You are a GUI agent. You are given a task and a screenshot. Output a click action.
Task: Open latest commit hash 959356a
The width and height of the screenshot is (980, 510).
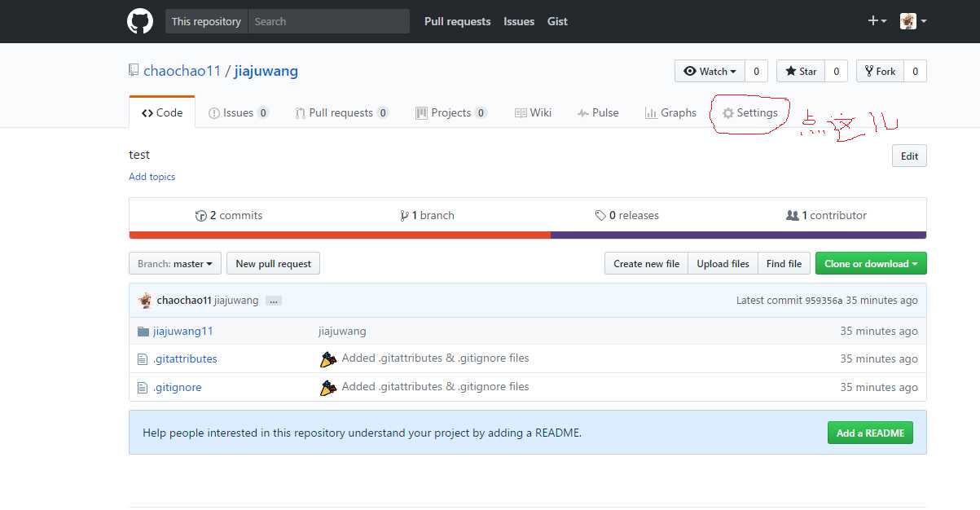pyautogui.click(x=824, y=301)
